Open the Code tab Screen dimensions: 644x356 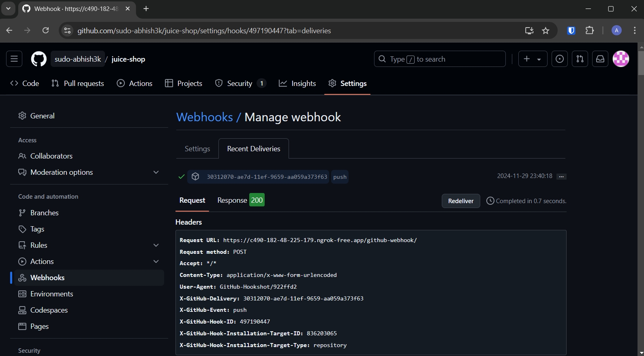25,84
